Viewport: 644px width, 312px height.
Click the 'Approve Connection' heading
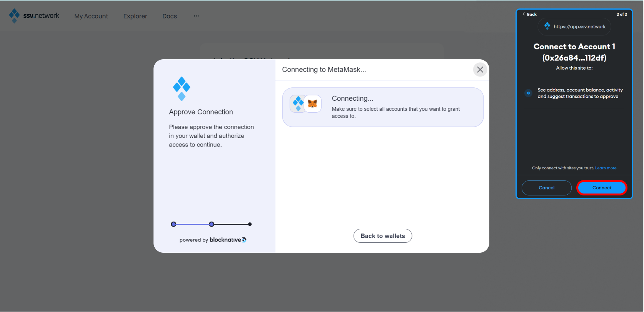[201, 112]
